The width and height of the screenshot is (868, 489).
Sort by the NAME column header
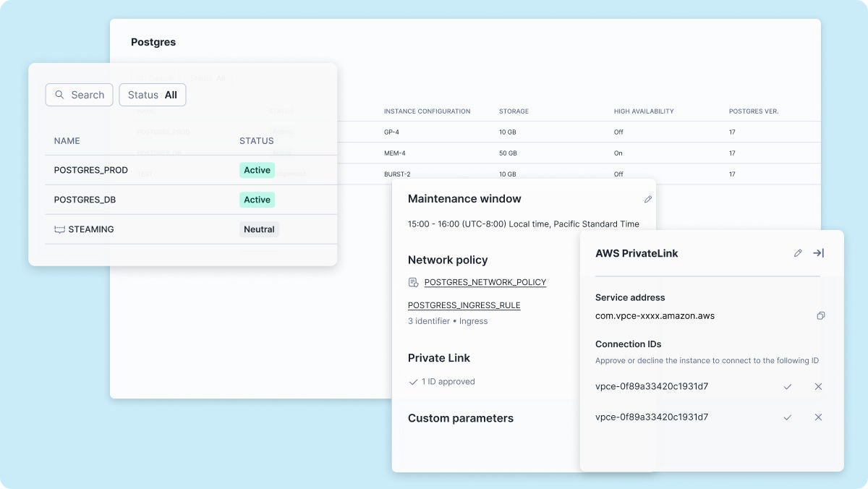[x=67, y=141]
